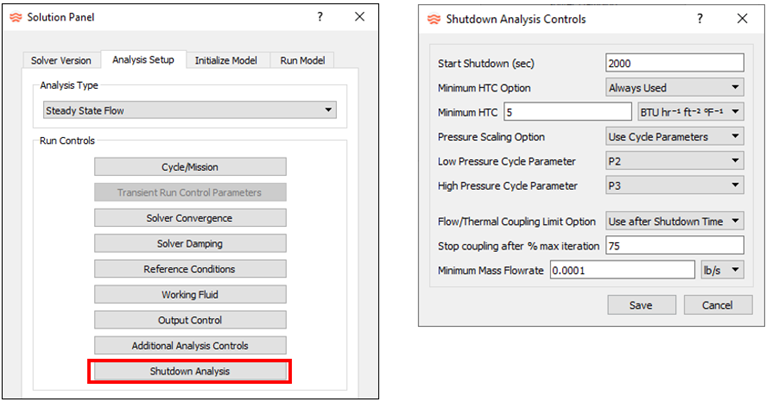Open the Pressure Scaling Option dropdown
The width and height of the screenshot is (767, 402).
(675, 136)
